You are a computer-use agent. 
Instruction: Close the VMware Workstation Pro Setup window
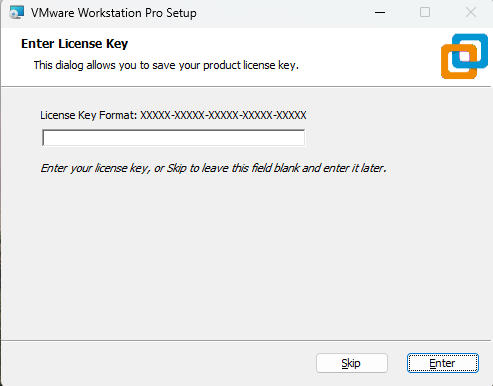471,13
